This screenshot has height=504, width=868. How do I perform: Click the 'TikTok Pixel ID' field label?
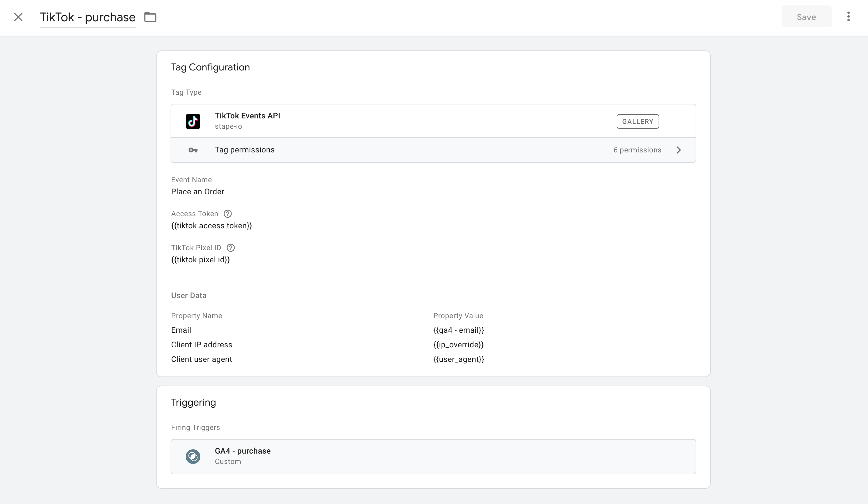click(196, 248)
